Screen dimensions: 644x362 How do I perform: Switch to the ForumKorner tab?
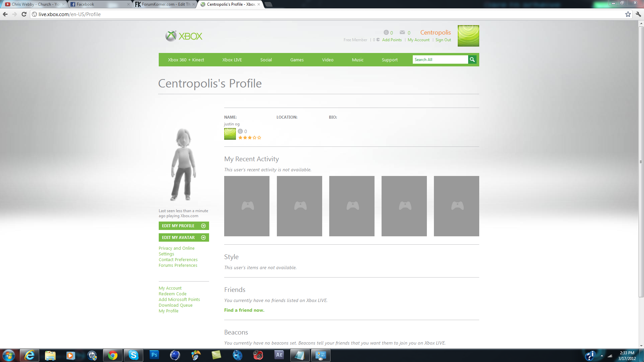click(165, 4)
